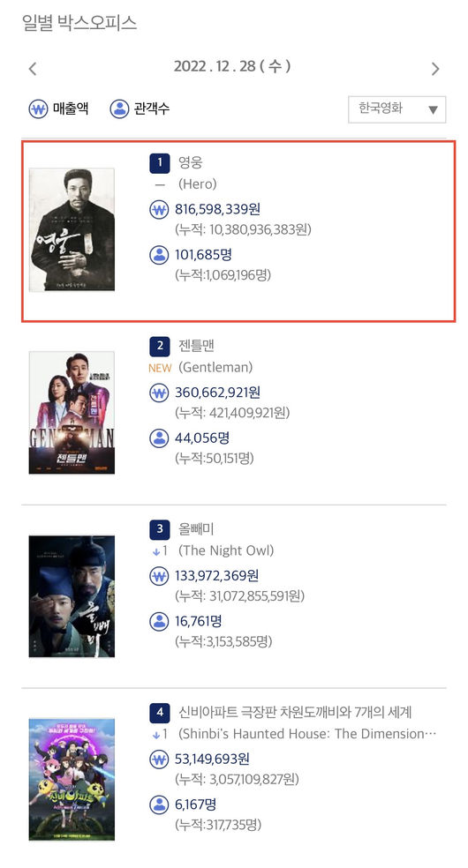This screenshot has width=468, height=868.
Task: Click the won icon beside 816,598,339원
Action: point(159,210)
